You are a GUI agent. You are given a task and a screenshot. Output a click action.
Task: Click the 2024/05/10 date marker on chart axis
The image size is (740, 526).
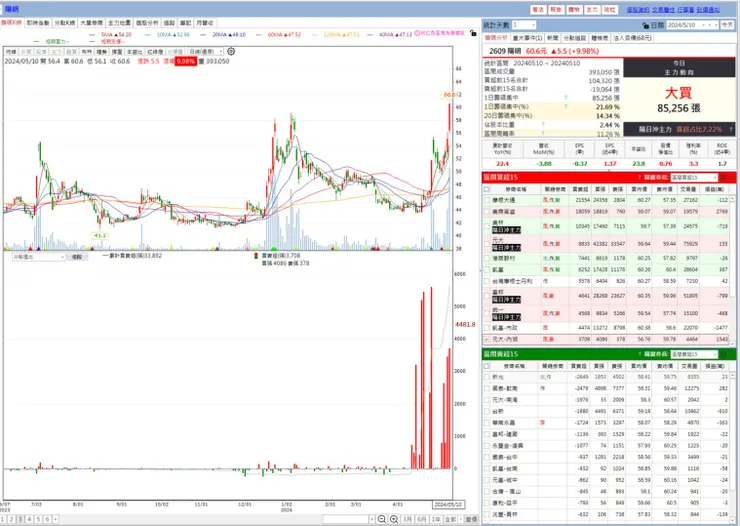click(x=449, y=504)
